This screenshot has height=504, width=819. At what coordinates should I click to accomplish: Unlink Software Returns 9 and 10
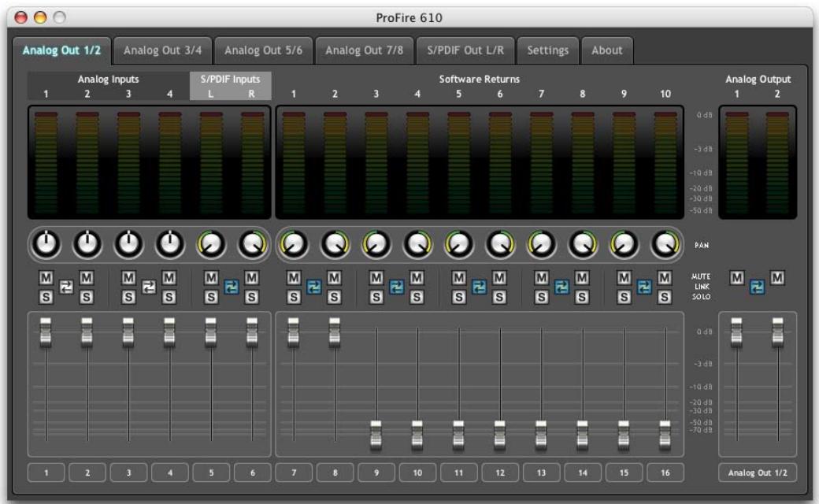pos(644,287)
